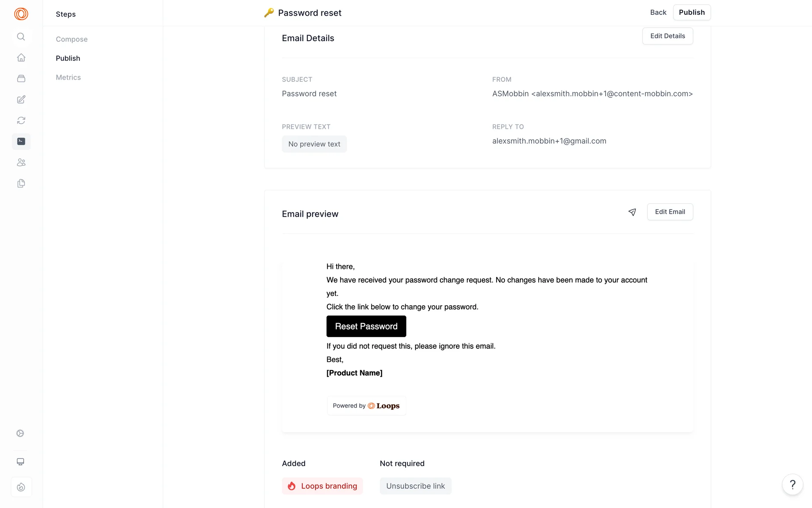Open Audience people icon in sidebar
This screenshot has width=812, height=508.
coord(21,163)
